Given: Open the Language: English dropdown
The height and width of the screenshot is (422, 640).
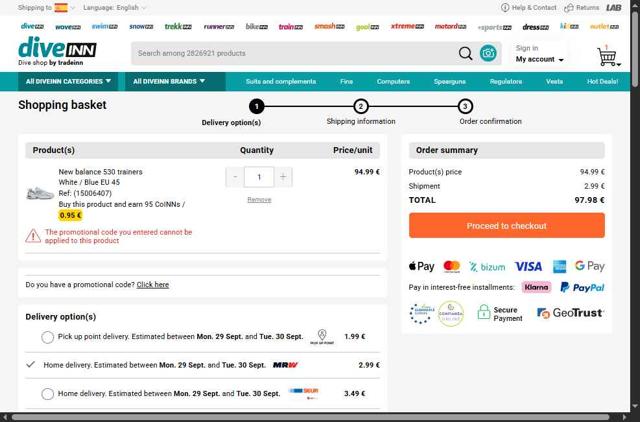Looking at the screenshot, I should point(114,8).
